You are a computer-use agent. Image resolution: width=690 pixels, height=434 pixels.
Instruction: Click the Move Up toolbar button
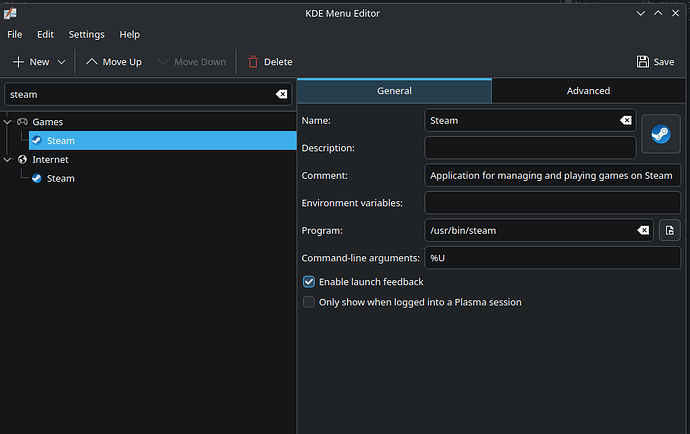point(114,62)
